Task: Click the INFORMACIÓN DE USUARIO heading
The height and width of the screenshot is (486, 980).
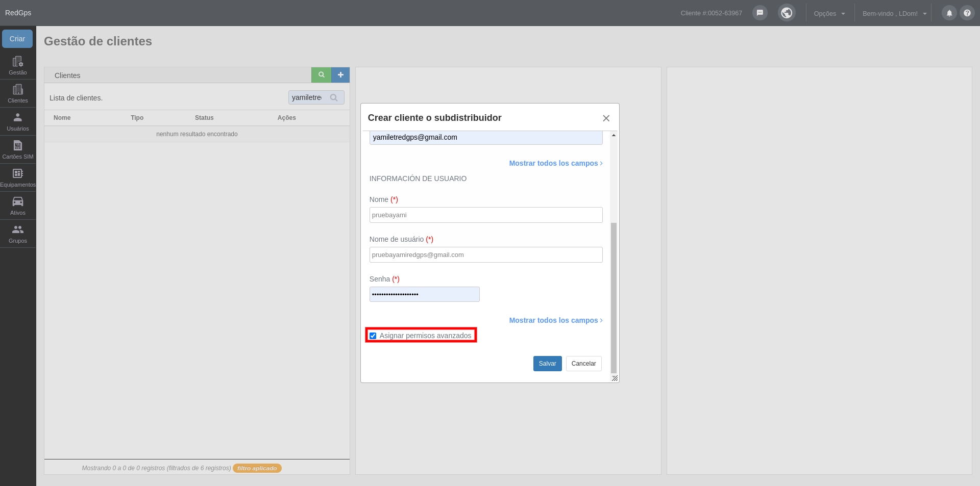Action: click(x=418, y=178)
